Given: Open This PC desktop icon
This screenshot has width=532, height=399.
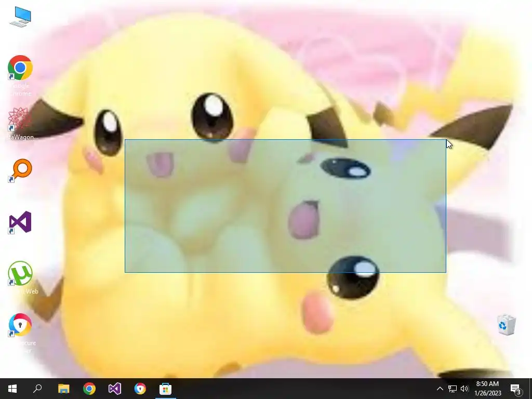Looking at the screenshot, I should [20, 17].
